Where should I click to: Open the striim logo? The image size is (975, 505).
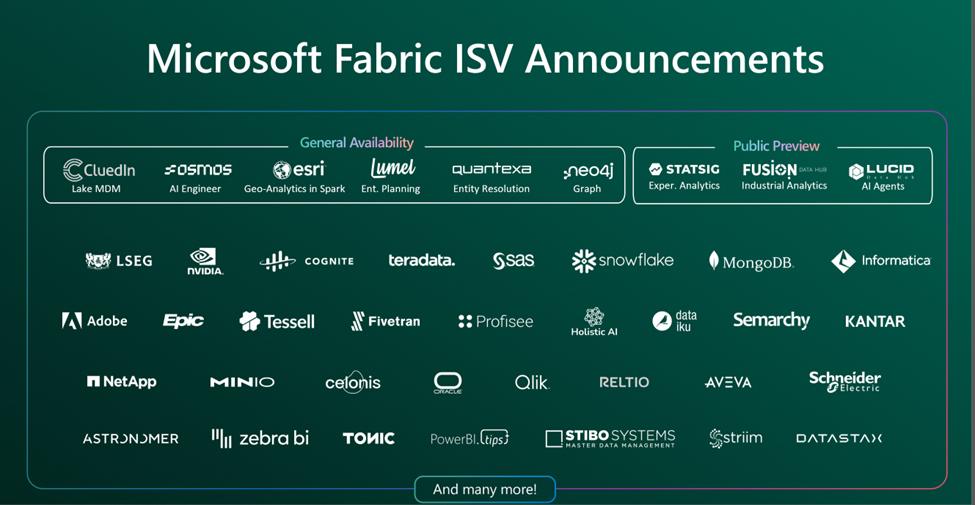[x=736, y=438]
